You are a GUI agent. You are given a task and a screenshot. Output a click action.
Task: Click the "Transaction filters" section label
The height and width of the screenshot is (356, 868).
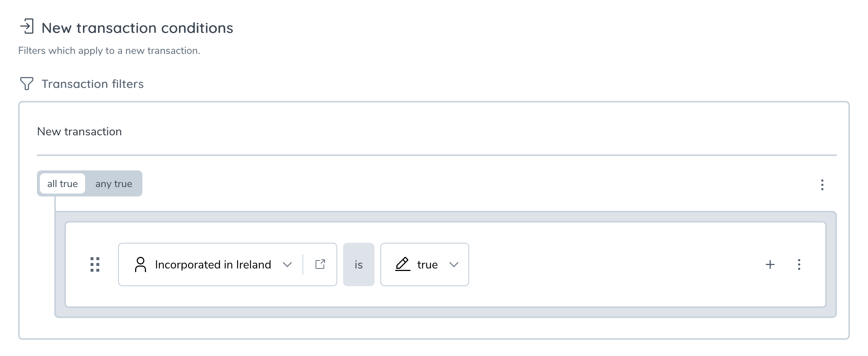92,84
